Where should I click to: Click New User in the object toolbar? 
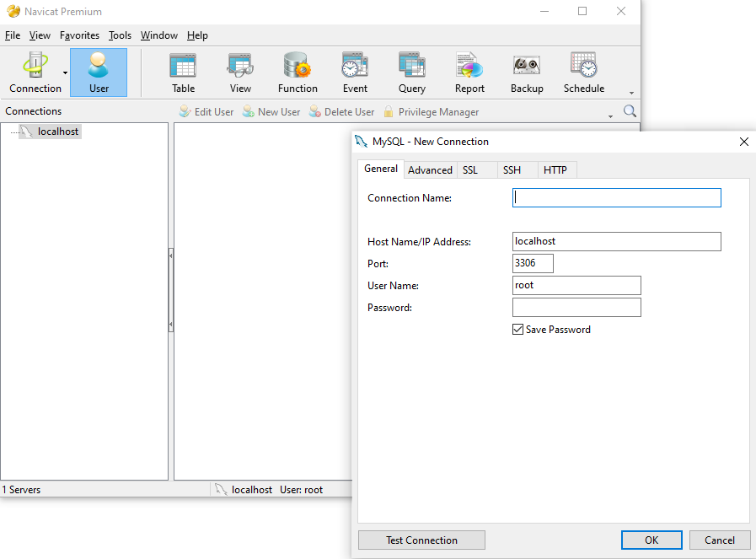[271, 112]
